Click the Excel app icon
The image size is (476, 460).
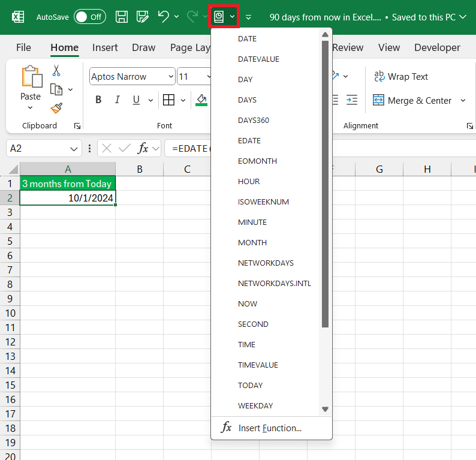[x=18, y=17]
